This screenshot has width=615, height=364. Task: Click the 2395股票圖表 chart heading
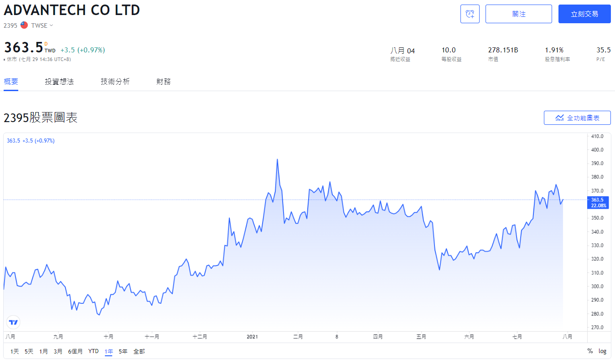tap(41, 118)
